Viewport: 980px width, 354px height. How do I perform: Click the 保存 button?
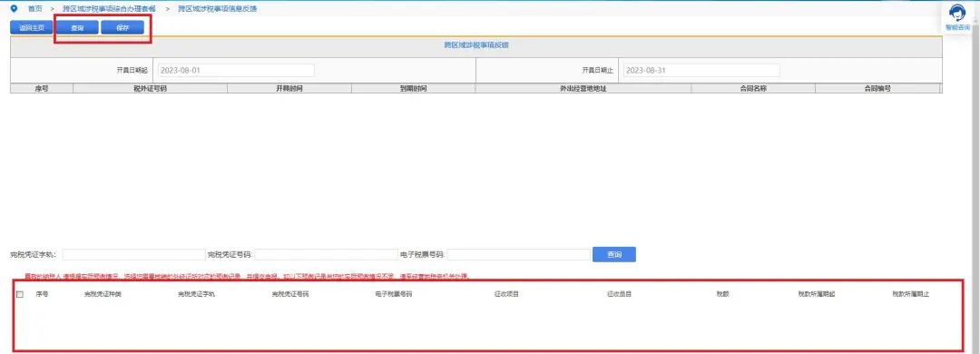click(122, 27)
